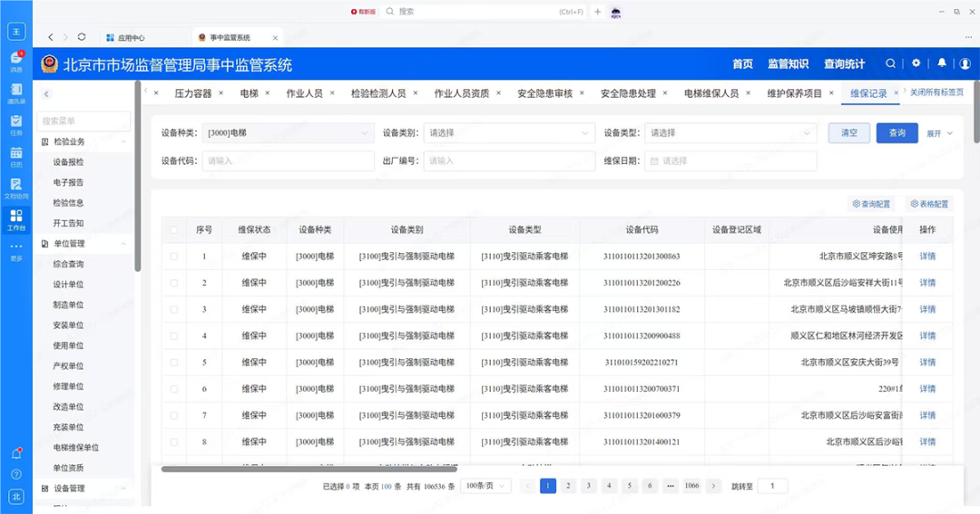Click the user profile avatar icon

tap(965, 63)
